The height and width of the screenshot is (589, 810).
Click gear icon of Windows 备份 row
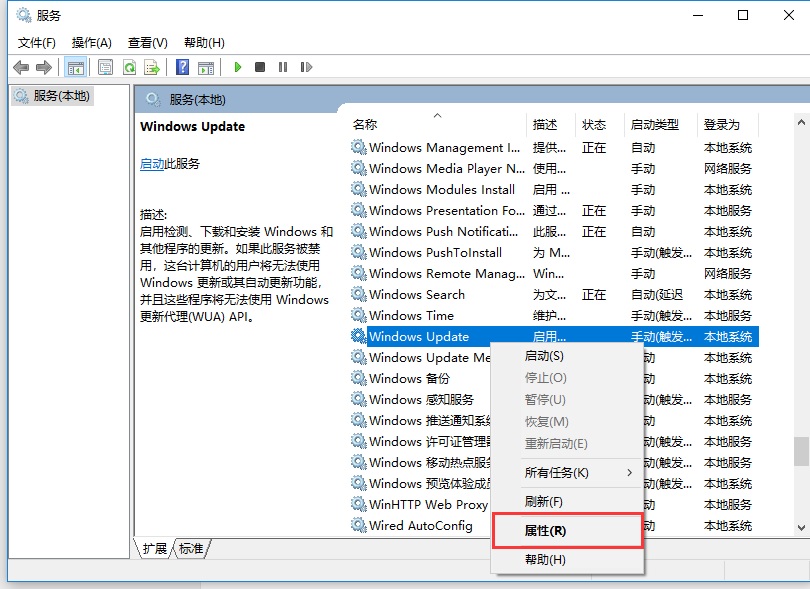359,378
